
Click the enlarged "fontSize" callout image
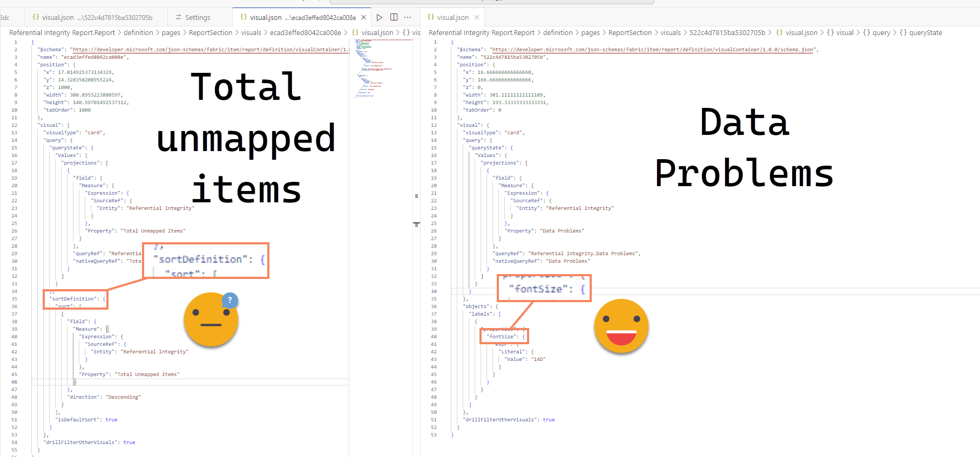click(544, 288)
